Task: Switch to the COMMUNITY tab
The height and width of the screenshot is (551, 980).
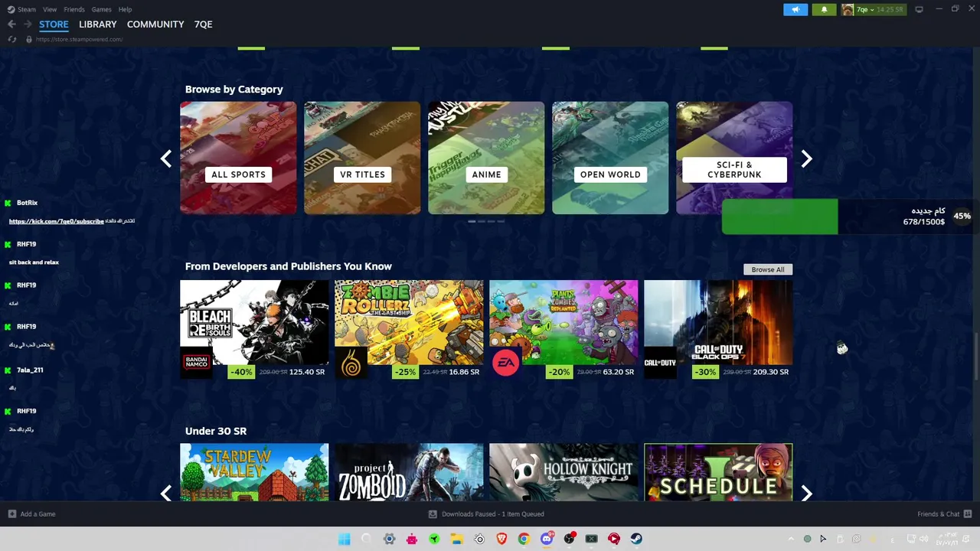Action: 155,24
